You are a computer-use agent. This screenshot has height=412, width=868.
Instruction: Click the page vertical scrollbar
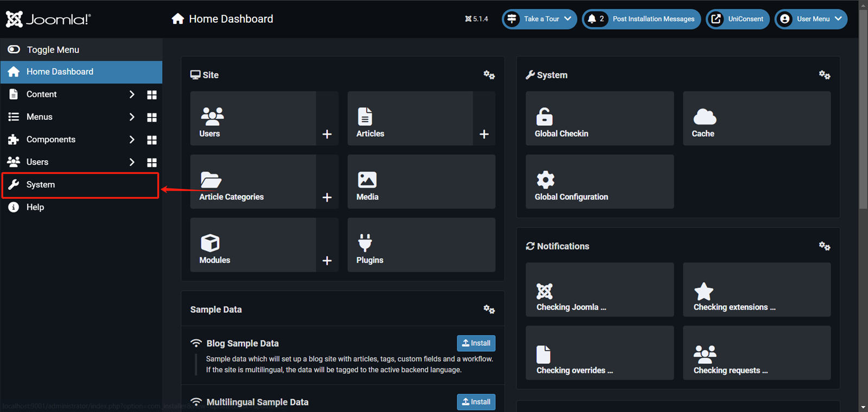pyautogui.click(x=863, y=108)
